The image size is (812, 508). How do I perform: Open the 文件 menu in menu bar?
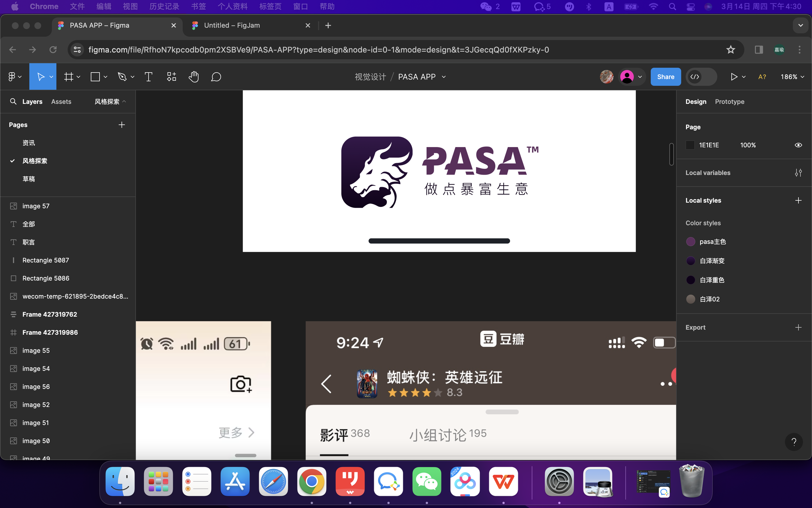(77, 7)
